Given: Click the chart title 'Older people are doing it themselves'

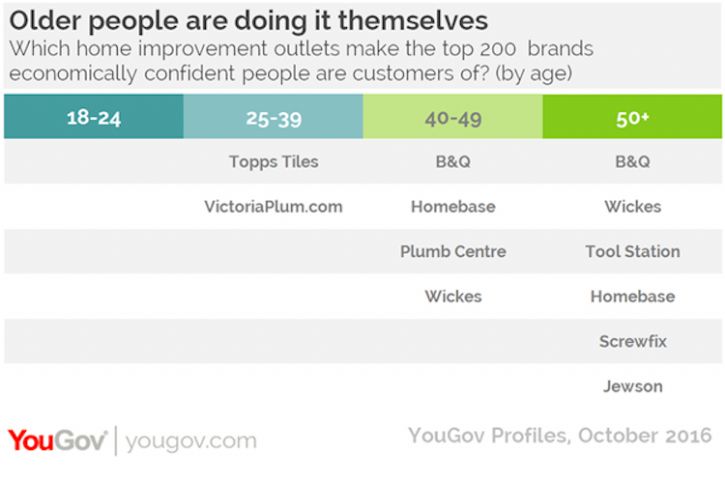Looking at the screenshot, I should [x=248, y=21].
